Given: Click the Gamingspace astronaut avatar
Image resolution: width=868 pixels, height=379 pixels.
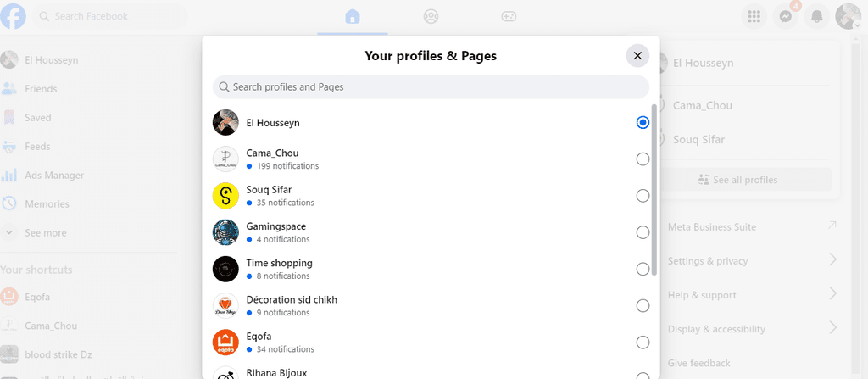Looking at the screenshot, I should [225, 232].
